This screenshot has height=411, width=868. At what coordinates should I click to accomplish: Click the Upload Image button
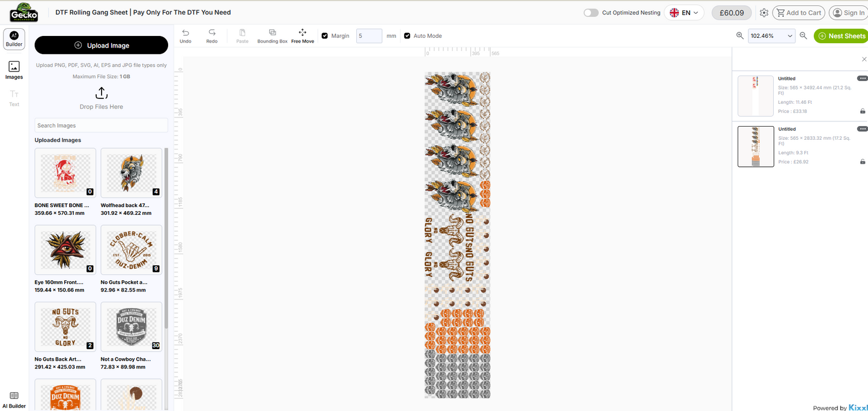click(x=102, y=45)
